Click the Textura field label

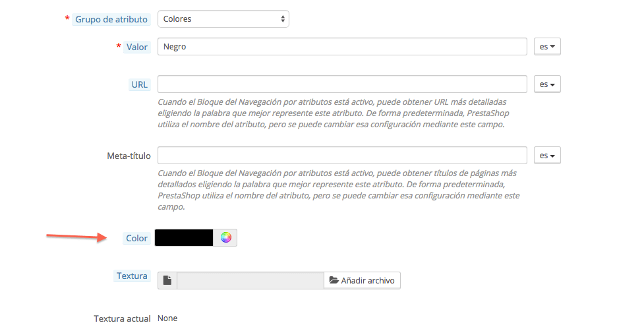pos(132,276)
